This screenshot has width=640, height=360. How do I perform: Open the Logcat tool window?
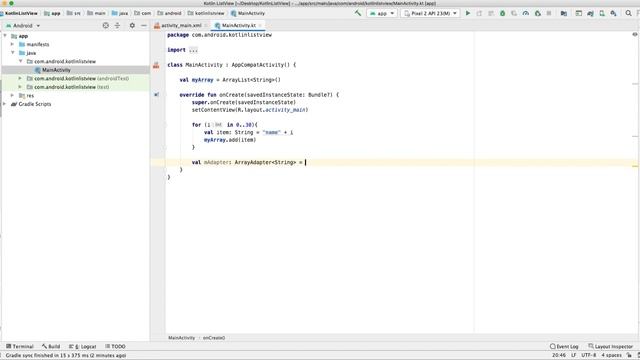pyautogui.click(x=82, y=346)
